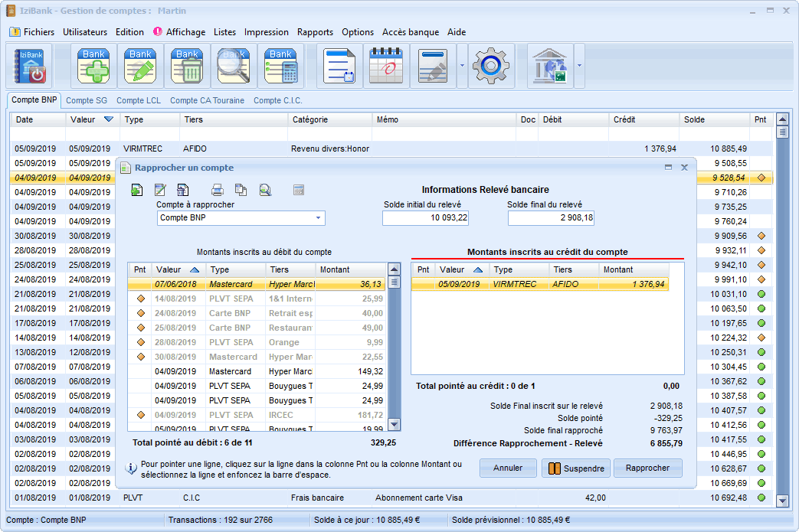799x532 pixels.
Task: Open the dropdown arrow beside the bank access icon
Action: click(x=580, y=66)
